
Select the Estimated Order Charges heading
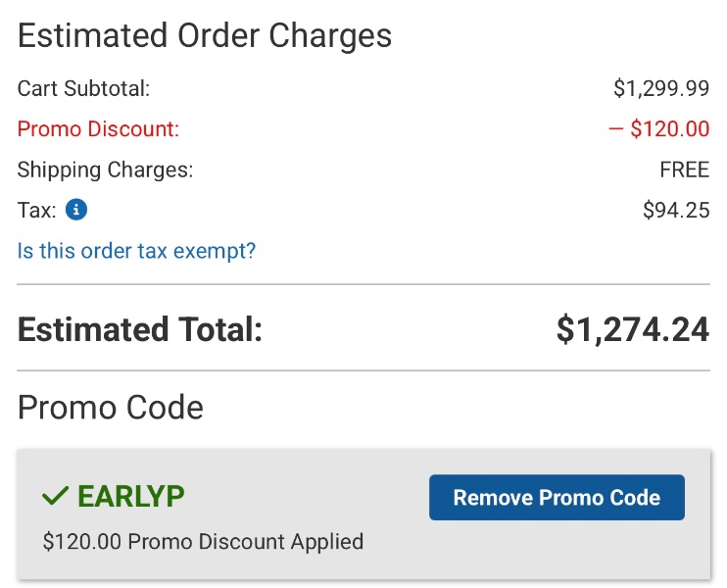[205, 36]
